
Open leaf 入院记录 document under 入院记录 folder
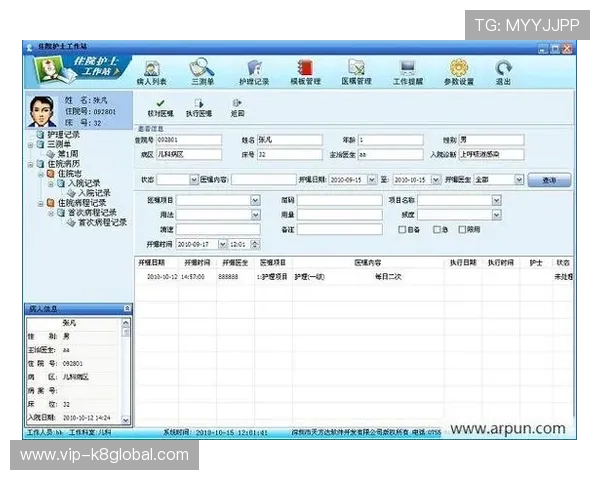point(94,193)
